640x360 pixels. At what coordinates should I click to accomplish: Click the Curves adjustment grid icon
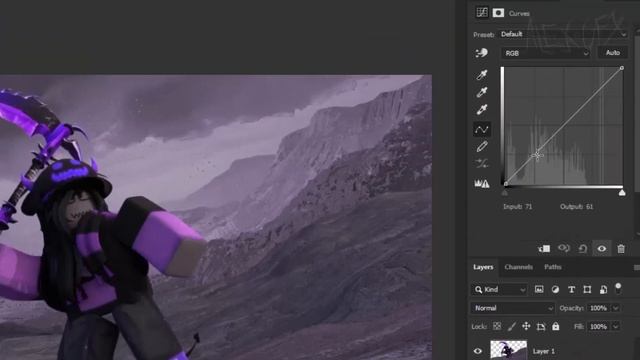click(x=482, y=13)
